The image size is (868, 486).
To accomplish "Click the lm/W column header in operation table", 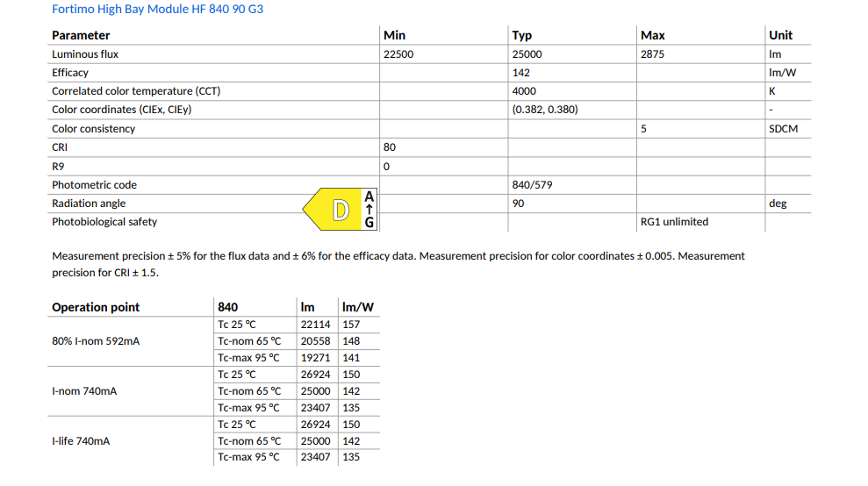I will [x=357, y=307].
